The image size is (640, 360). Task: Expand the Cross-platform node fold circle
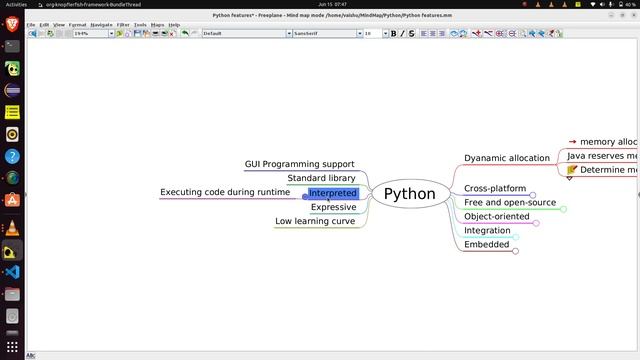pos(533,195)
